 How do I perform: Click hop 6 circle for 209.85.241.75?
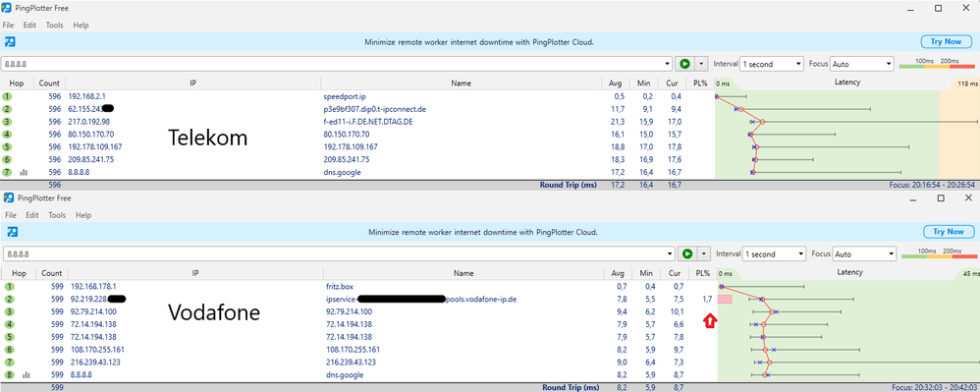pyautogui.click(x=7, y=159)
